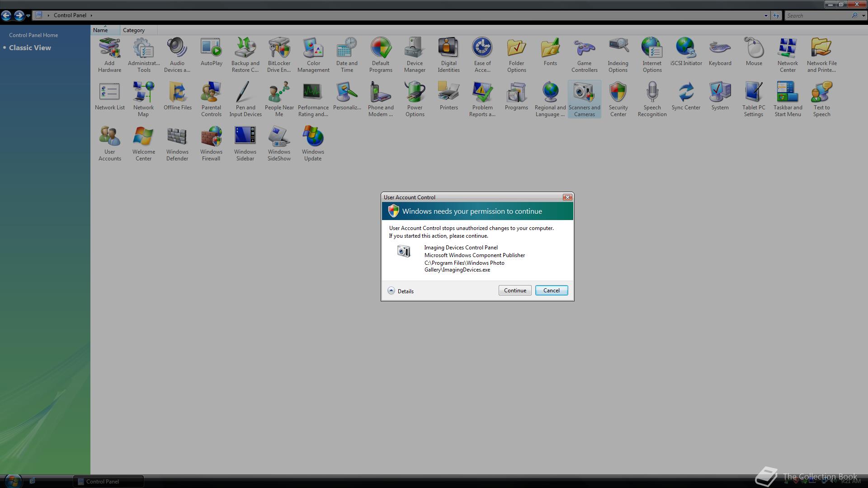Open the Game Controllers icon
868x488 pixels.
pos(584,55)
